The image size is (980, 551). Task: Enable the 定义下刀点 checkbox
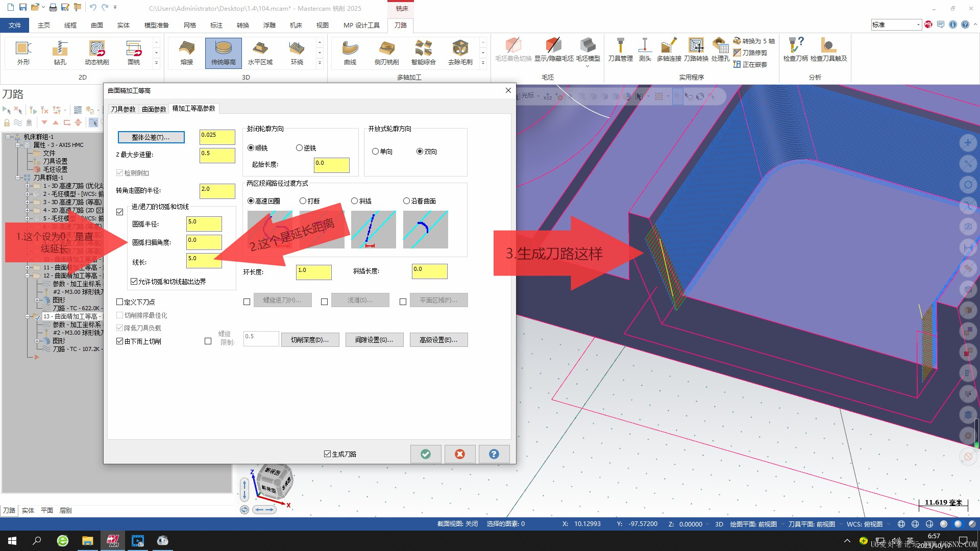point(136,302)
